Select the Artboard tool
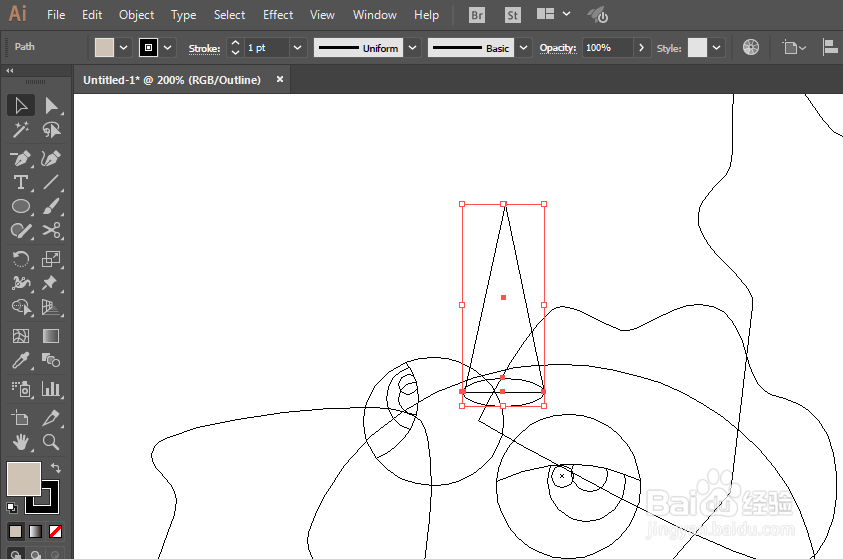Viewport: 843px width, 559px height. click(21, 418)
